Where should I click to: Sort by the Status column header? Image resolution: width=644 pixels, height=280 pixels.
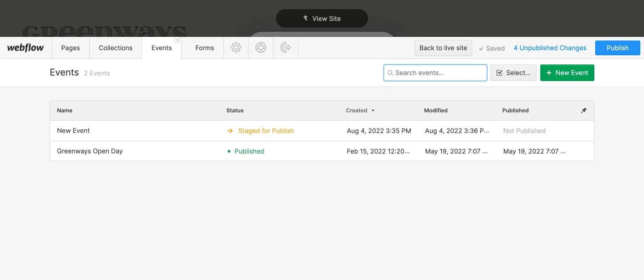235,111
